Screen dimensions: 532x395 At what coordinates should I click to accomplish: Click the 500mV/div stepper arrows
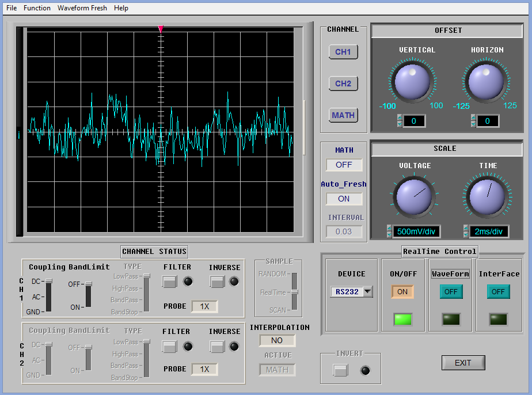[x=389, y=231]
